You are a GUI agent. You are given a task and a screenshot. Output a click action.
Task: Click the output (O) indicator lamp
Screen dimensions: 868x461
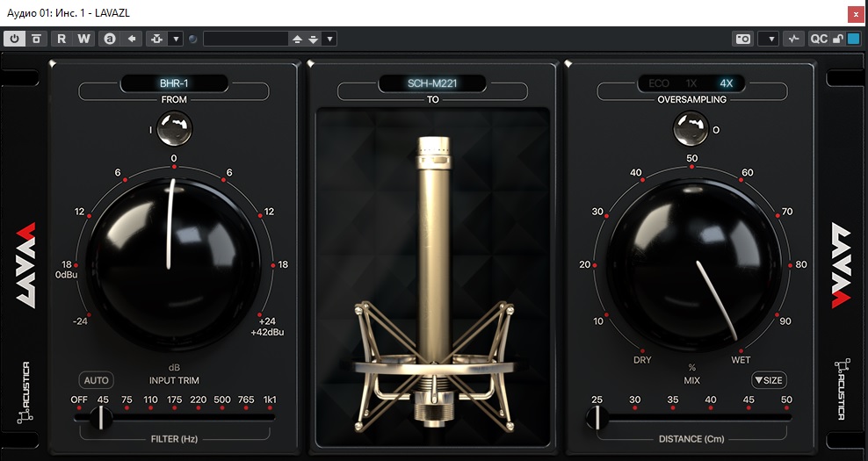[691, 129]
